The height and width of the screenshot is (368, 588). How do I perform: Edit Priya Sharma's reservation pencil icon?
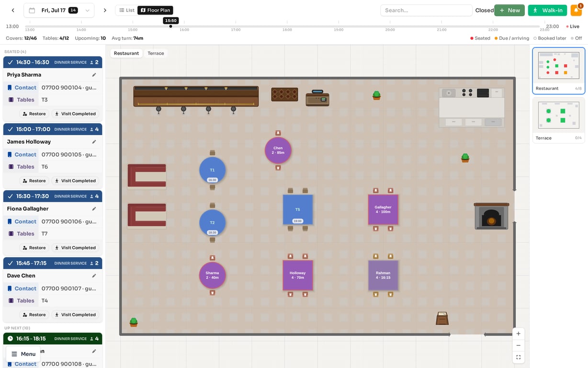point(94,75)
